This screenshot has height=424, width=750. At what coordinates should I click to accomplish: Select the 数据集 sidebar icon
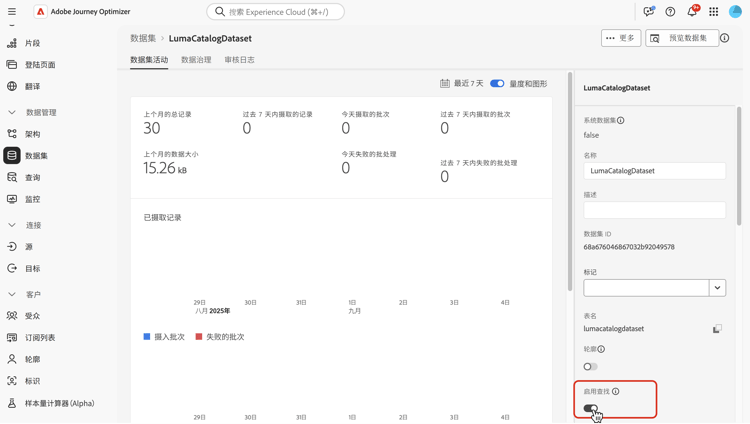(12, 156)
